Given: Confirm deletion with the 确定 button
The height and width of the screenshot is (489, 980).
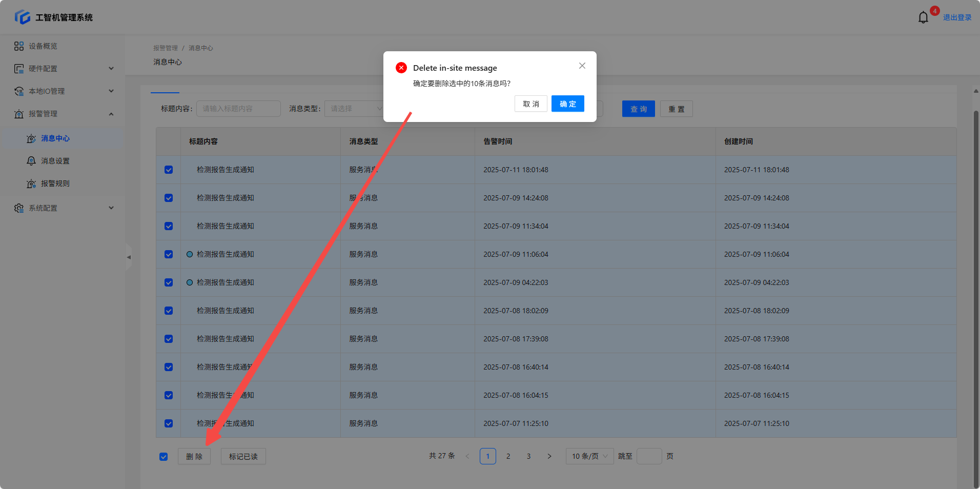Looking at the screenshot, I should tap(567, 104).
